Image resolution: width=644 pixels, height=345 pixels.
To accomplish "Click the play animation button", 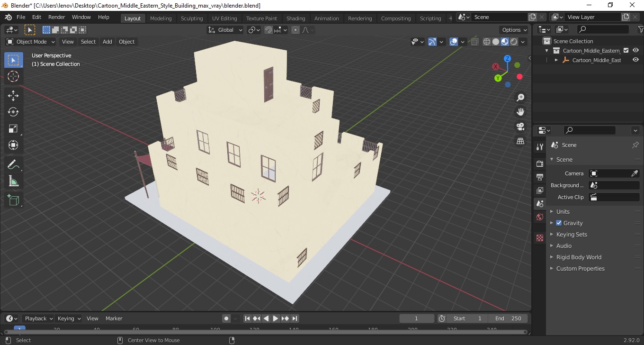I will tap(276, 318).
